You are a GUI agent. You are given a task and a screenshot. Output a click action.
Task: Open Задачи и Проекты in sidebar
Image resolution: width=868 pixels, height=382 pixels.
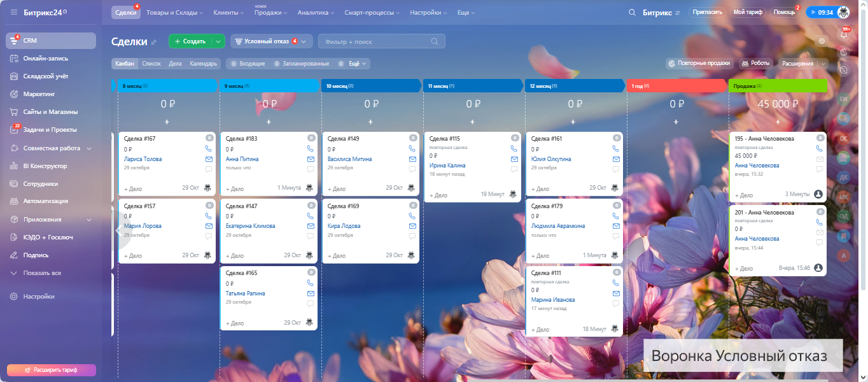click(51, 130)
